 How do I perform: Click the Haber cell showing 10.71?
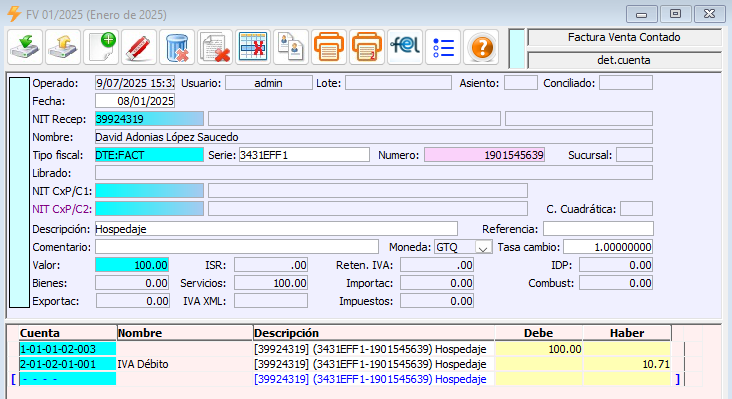click(627, 364)
